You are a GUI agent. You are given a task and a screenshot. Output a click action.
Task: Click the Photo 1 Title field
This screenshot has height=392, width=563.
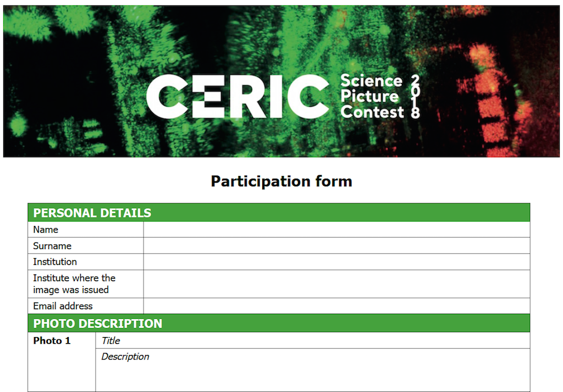313,340
